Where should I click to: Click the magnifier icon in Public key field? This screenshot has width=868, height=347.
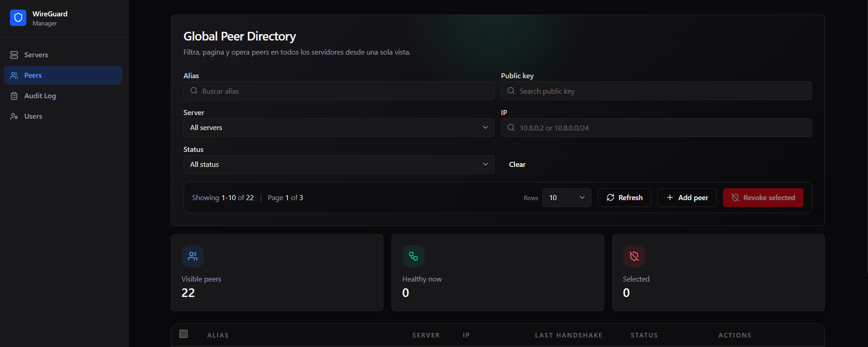point(511,91)
